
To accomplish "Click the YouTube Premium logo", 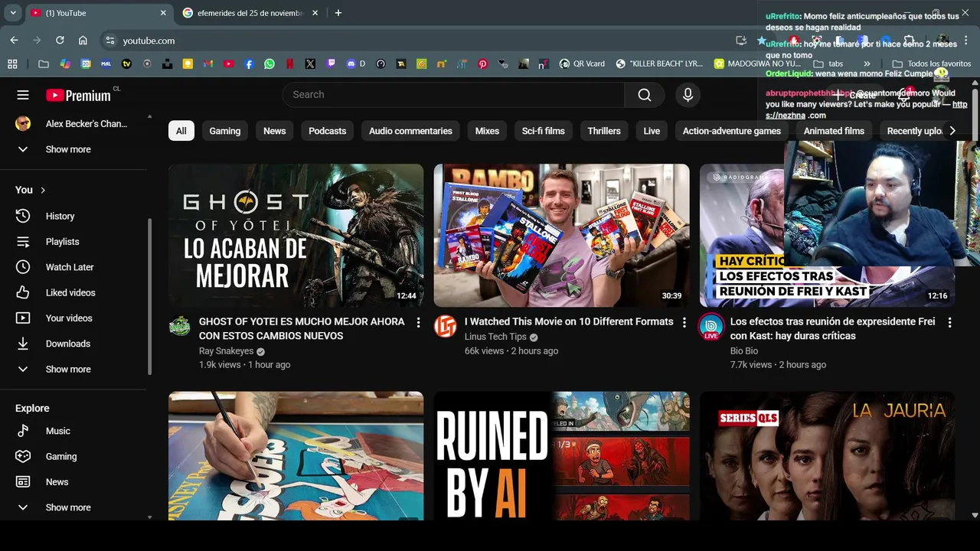I will [x=78, y=95].
